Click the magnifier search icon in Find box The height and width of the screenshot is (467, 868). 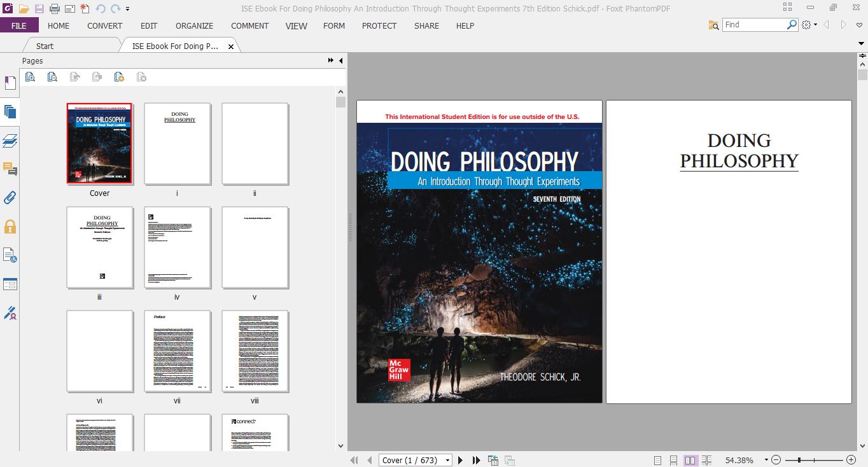point(792,25)
